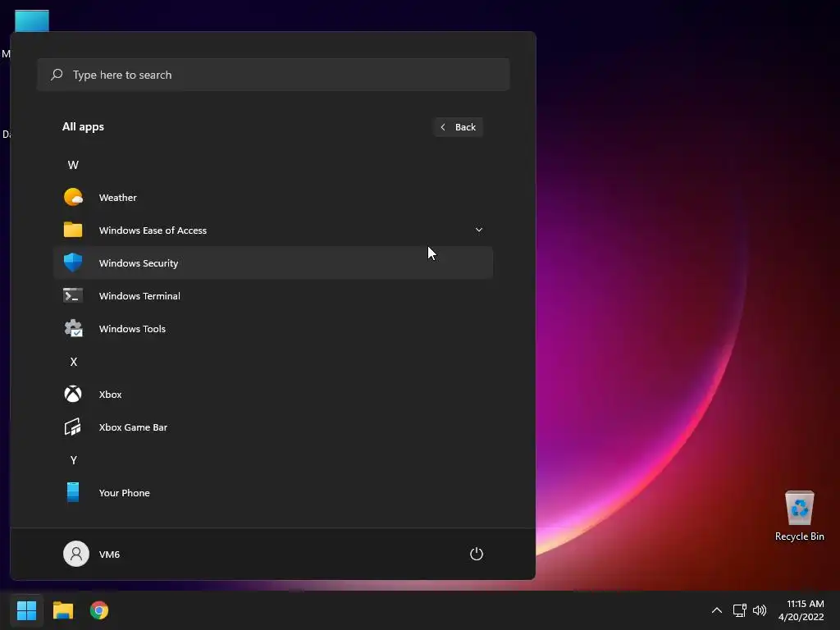
Task: Click the All apps heading
Action: (83, 126)
